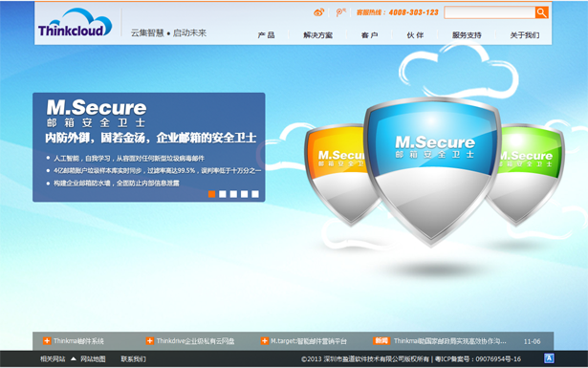Click the plus icon beside M.target智能邮件营销平台
Screen dimensions: 588x368
pyautogui.click(x=265, y=341)
